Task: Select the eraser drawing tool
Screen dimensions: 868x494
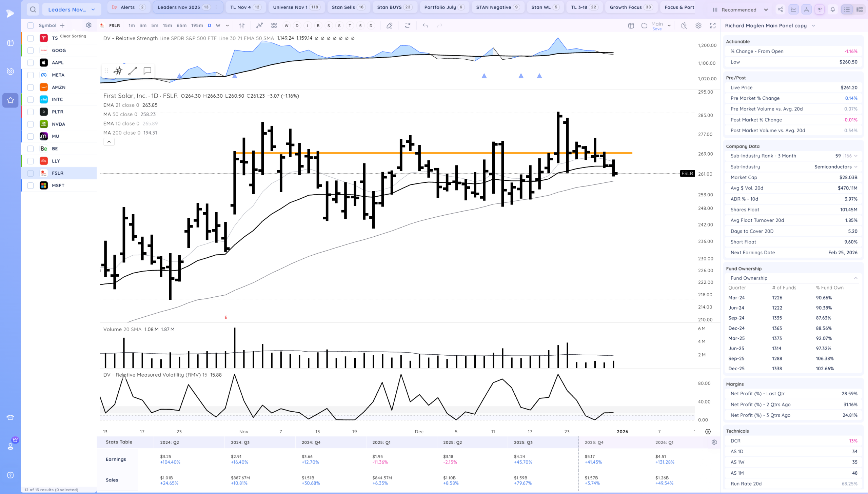Action: coord(389,25)
